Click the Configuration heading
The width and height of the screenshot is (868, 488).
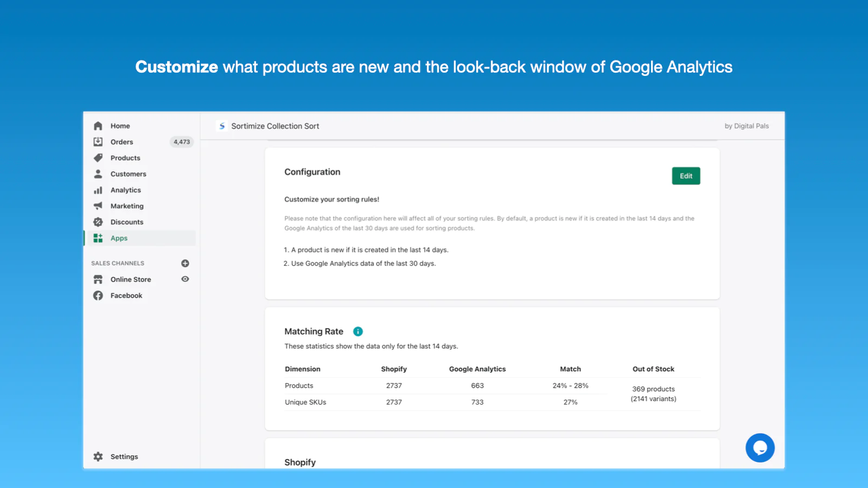(312, 172)
